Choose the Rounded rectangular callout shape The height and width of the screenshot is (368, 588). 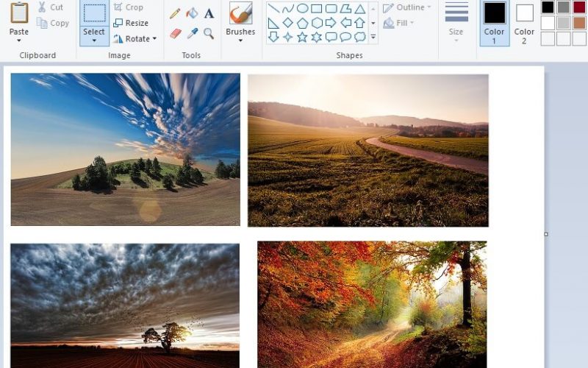click(331, 37)
